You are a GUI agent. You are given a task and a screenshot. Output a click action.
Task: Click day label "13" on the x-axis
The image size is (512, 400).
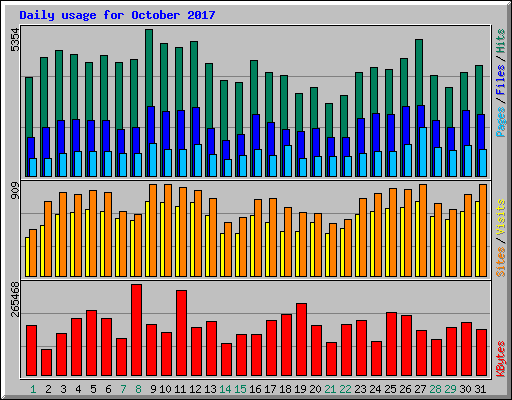[x=210, y=389]
